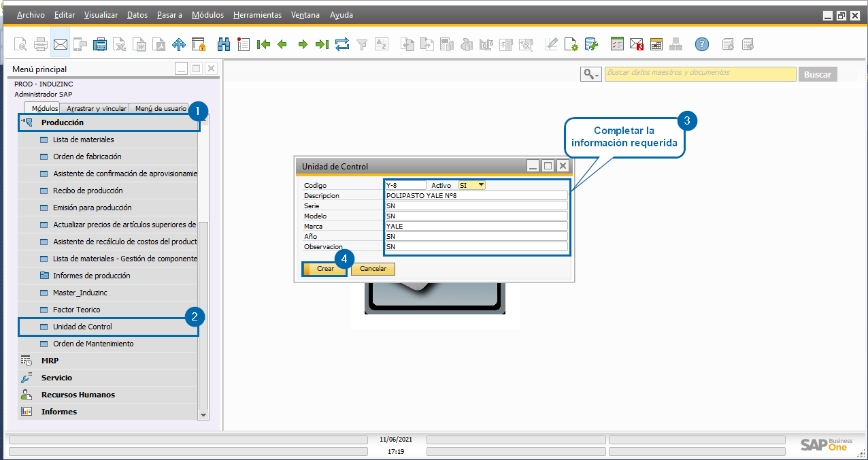Open the search magnifier dropdown

pos(590,74)
